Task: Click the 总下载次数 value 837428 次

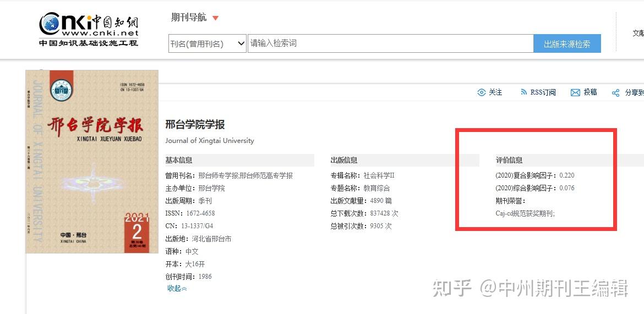Action: pyautogui.click(x=384, y=213)
